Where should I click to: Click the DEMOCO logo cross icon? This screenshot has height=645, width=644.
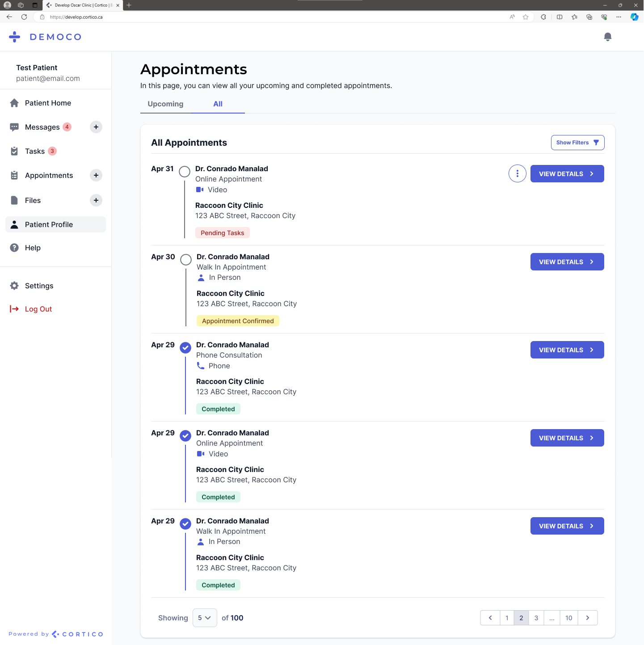15,37
